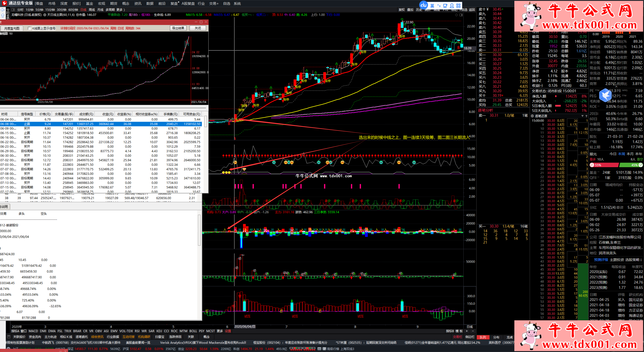Viewport: 644px width, 352px height.
Task: Click the panel icon before 关联报价
Action: (9, 337)
